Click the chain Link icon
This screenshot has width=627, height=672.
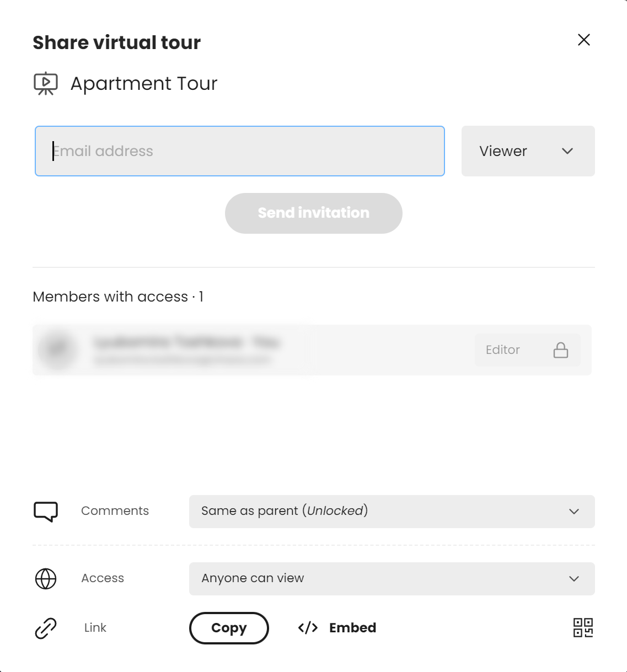point(46,628)
